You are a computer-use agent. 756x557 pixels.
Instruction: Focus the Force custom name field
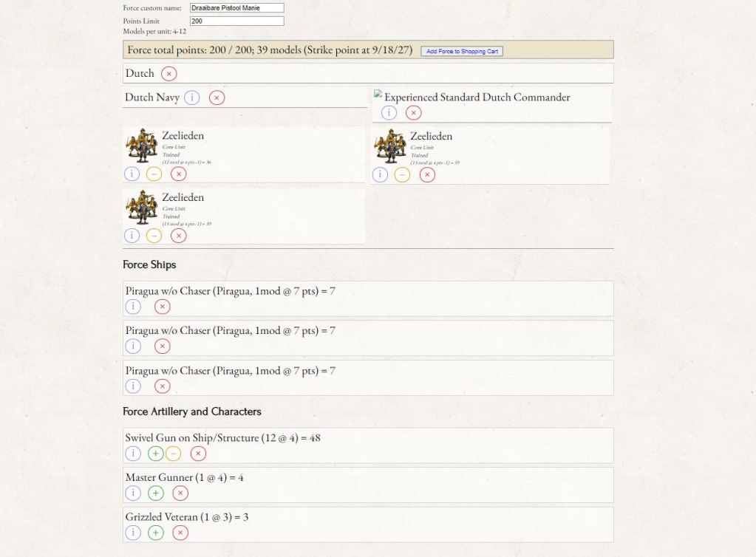[236, 8]
